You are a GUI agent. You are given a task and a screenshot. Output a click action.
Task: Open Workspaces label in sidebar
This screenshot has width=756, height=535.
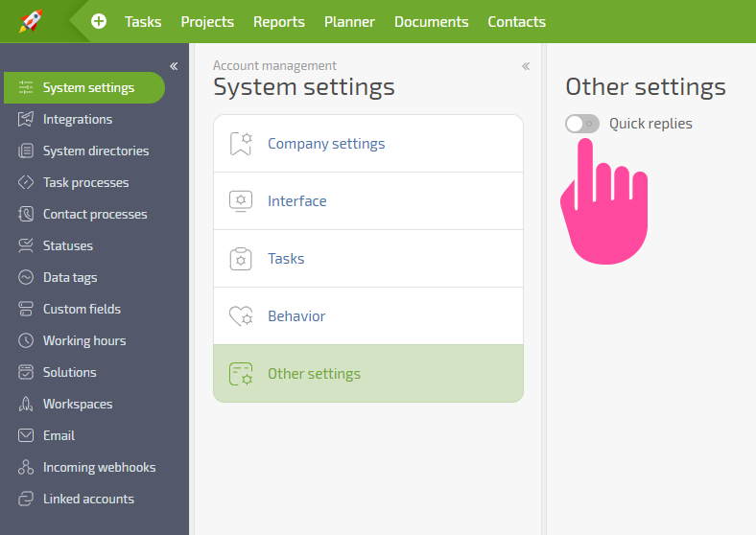click(78, 404)
